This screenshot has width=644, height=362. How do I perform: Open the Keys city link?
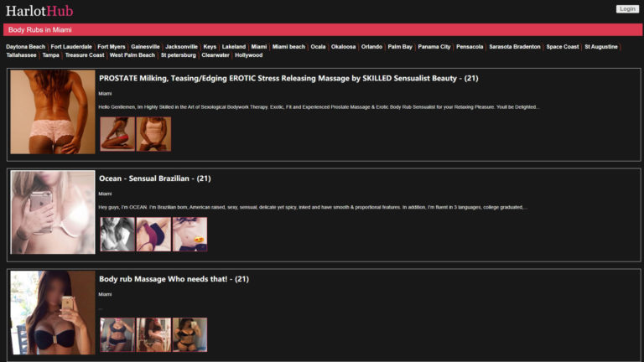(210, 47)
